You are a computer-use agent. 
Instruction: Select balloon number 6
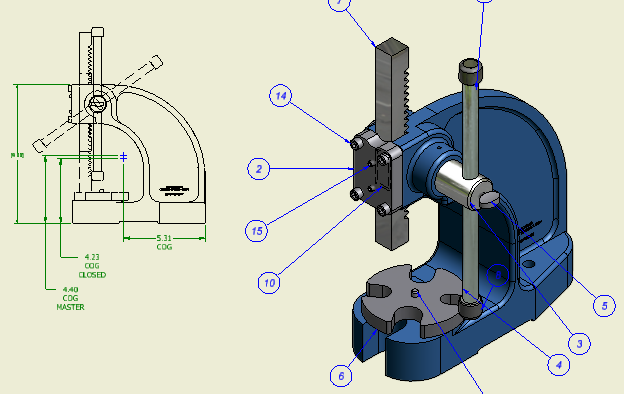coord(341,376)
